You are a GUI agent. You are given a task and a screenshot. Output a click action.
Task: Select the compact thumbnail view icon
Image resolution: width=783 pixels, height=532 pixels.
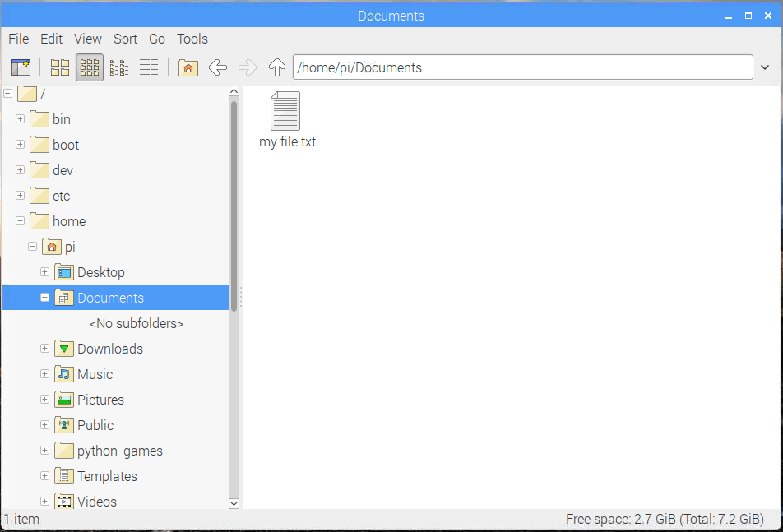click(x=89, y=67)
